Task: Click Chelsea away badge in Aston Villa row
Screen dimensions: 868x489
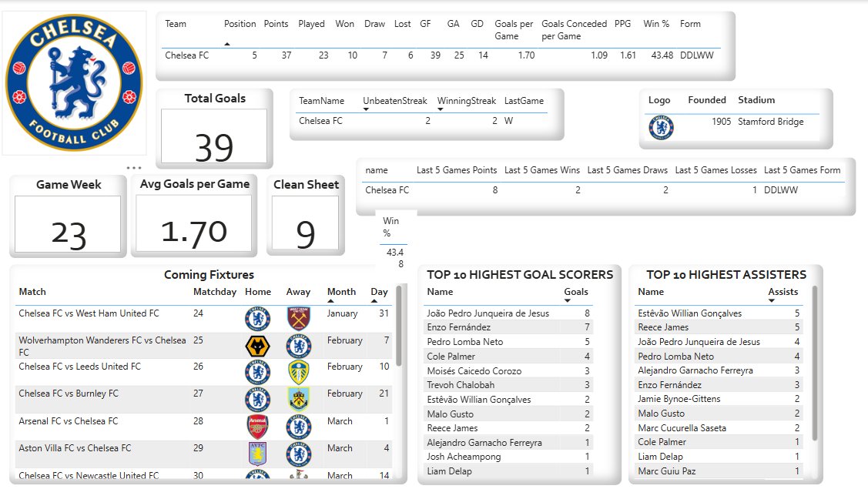Action: coord(299,454)
